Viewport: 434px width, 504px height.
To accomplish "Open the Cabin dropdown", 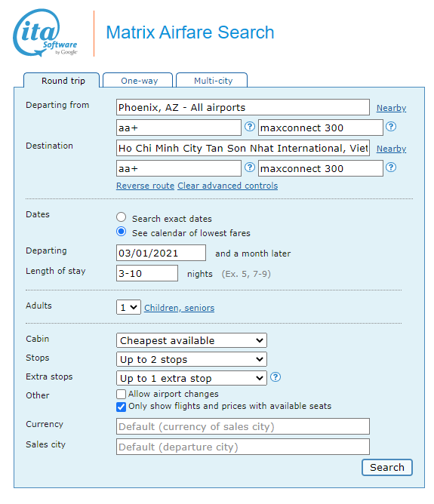I will coord(192,340).
